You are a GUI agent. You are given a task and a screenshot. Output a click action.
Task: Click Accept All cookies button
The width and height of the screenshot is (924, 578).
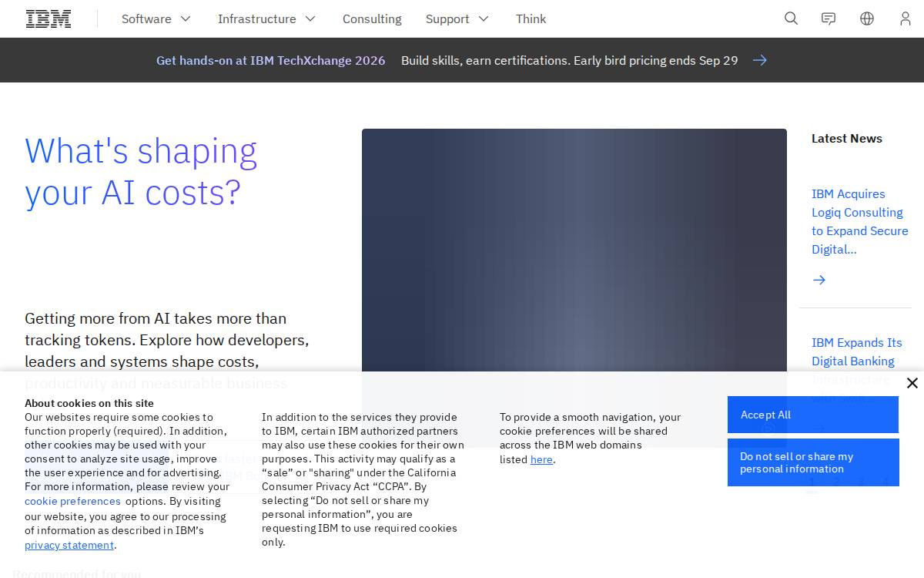click(813, 415)
